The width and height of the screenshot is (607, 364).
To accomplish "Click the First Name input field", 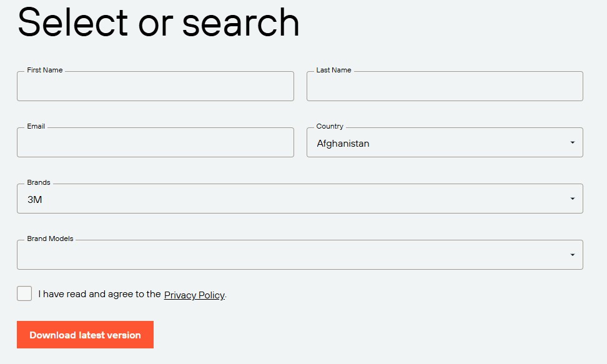I will click(x=155, y=86).
